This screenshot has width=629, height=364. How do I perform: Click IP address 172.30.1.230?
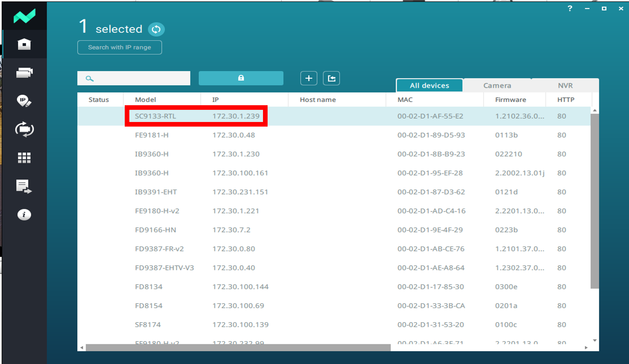(x=236, y=154)
